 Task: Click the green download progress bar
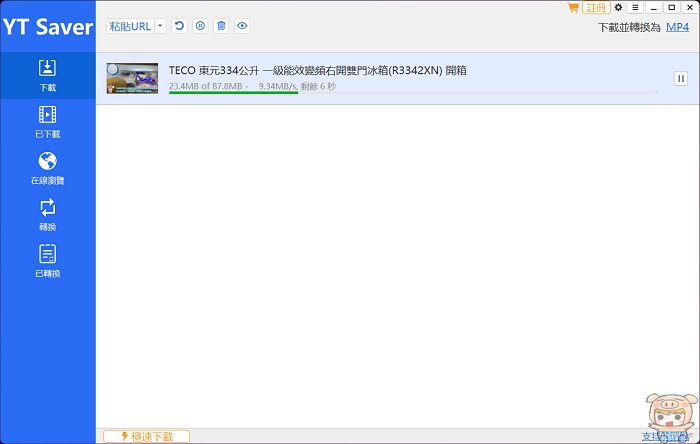(233, 92)
